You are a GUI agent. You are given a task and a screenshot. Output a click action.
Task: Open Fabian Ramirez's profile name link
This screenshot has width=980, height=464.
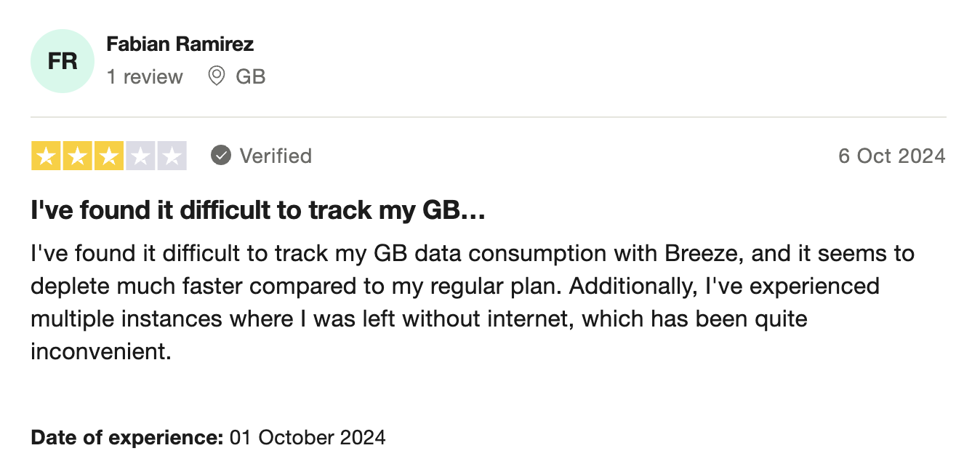[180, 44]
